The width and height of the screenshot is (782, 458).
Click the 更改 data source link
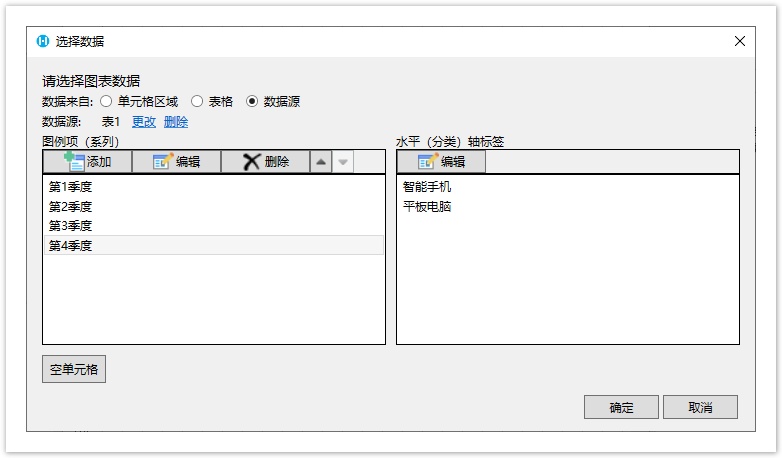point(144,122)
